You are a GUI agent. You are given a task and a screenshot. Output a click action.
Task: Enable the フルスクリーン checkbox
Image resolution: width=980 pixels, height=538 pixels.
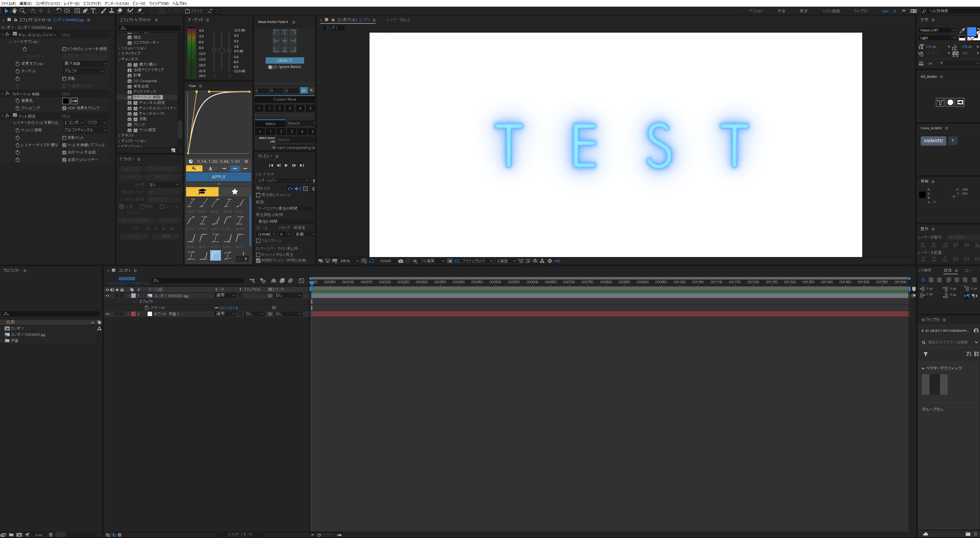click(x=258, y=241)
